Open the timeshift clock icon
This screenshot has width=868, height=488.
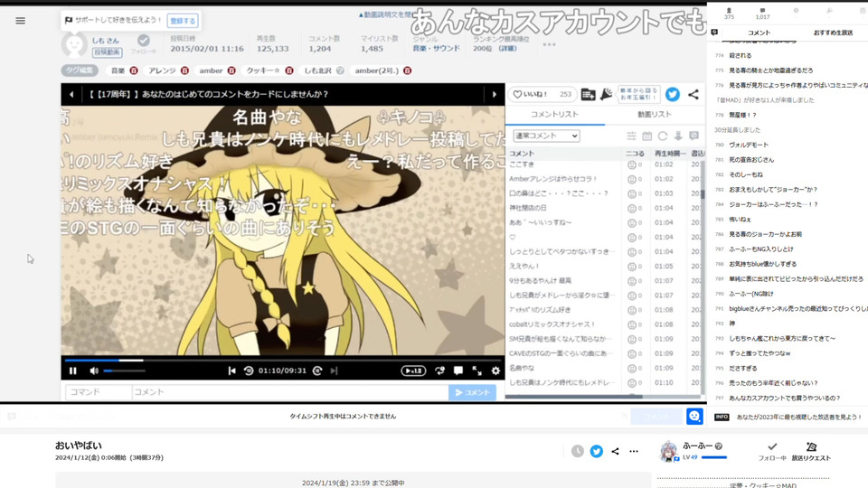578,451
